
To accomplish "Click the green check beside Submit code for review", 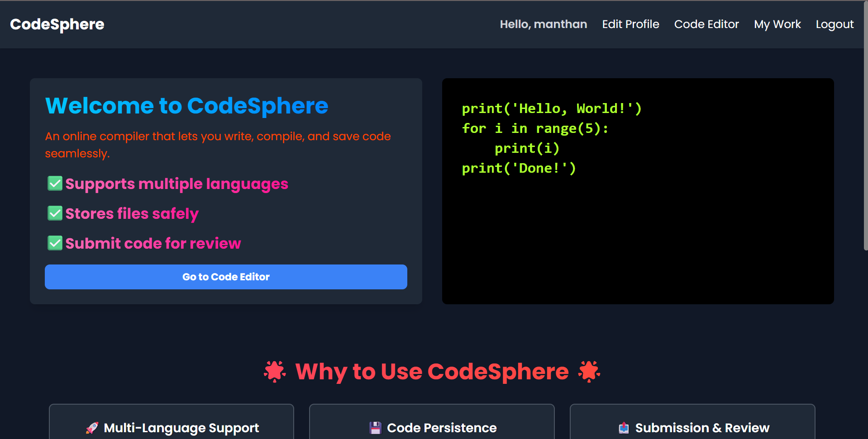I will coord(55,243).
